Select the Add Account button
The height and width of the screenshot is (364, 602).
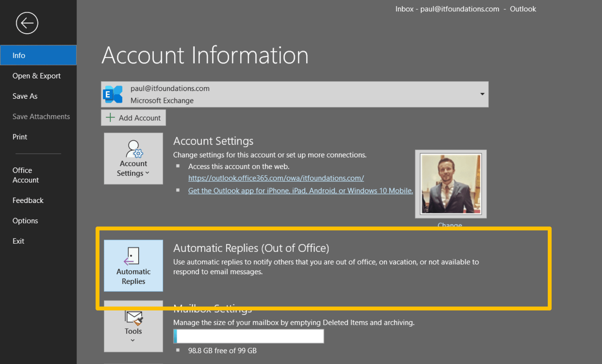pos(133,117)
